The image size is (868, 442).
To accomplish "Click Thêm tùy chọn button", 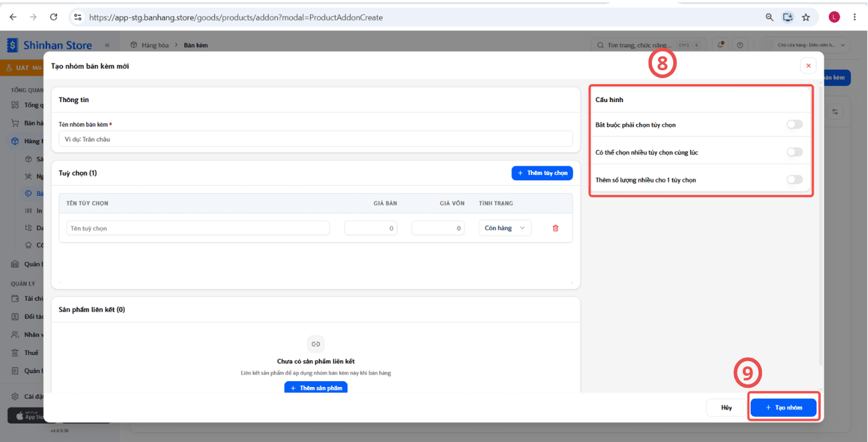I will (x=542, y=173).
